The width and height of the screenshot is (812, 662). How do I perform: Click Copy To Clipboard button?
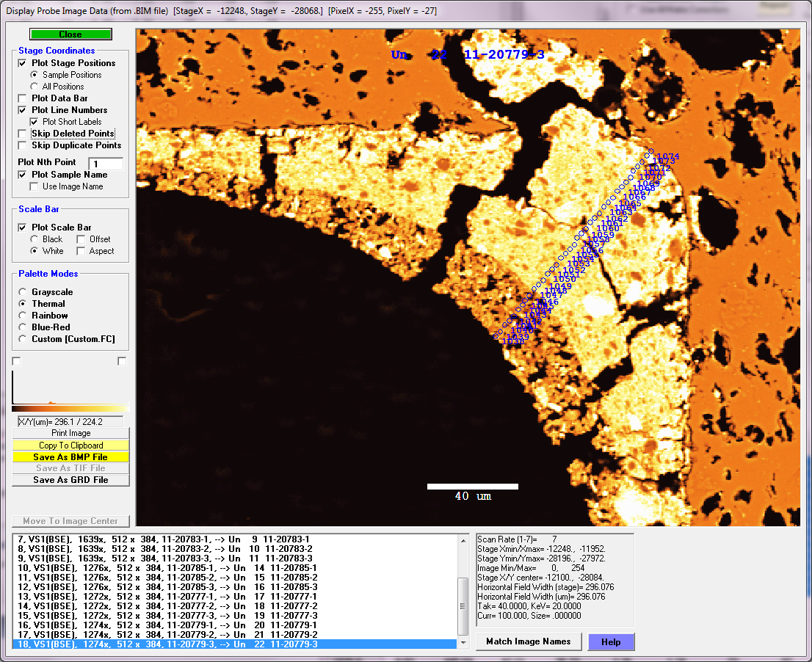[x=70, y=445]
